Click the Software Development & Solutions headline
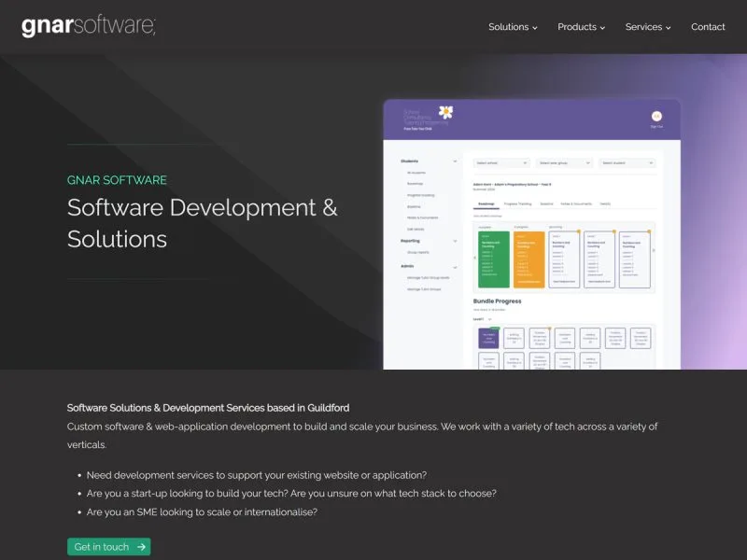 (x=203, y=223)
